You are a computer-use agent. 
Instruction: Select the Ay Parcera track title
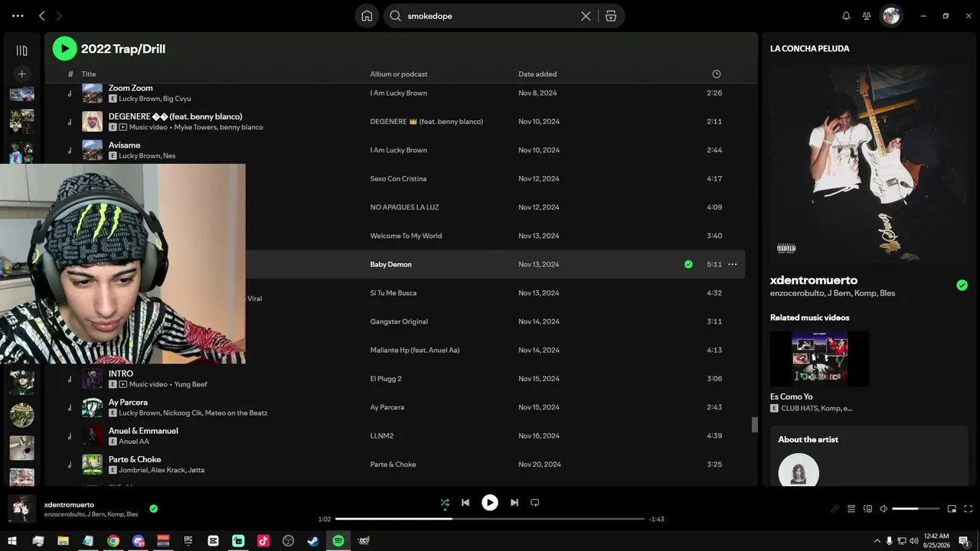click(128, 402)
